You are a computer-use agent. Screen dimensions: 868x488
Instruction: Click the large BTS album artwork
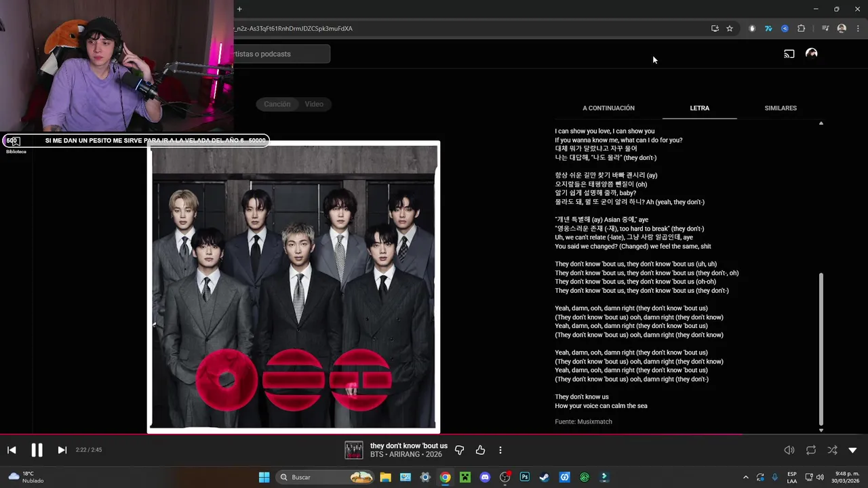[x=294, y=287]
